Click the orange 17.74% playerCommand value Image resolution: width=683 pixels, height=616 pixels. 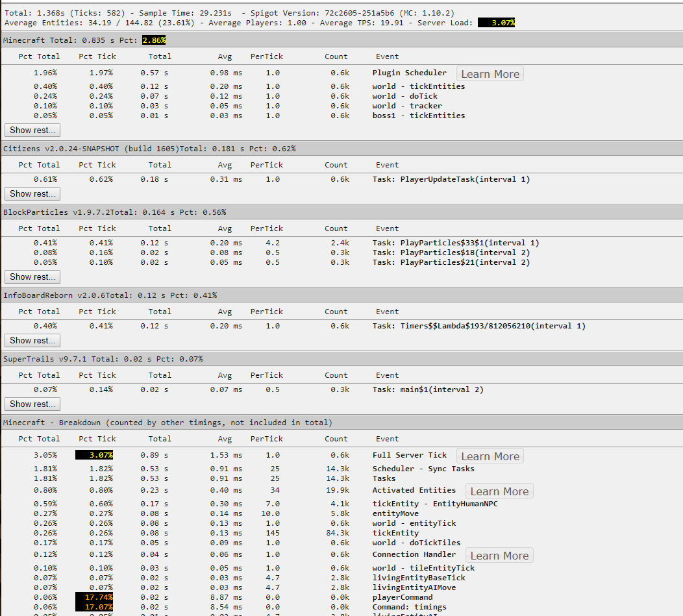pos(94,597)
